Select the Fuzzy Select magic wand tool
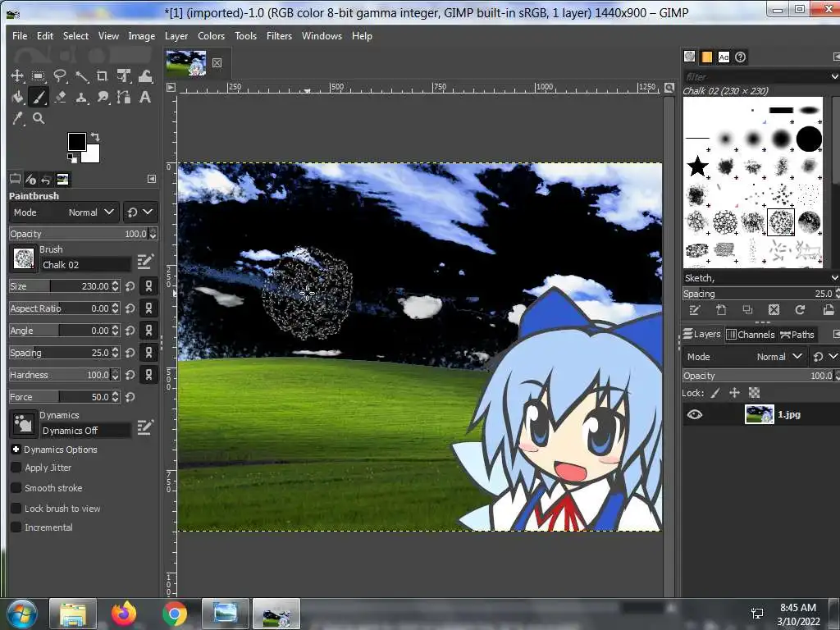Viewport: 840px width, 630px height. tap(81, 76)
